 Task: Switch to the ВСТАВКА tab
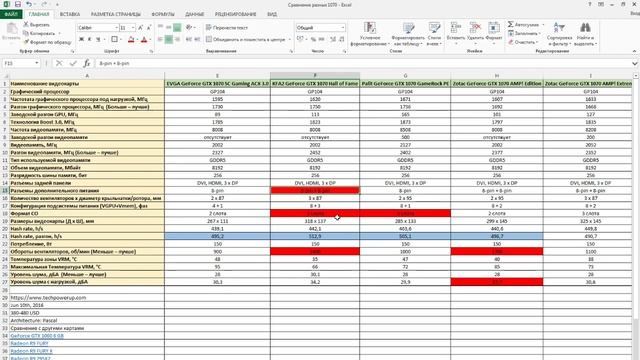point(70,14)
